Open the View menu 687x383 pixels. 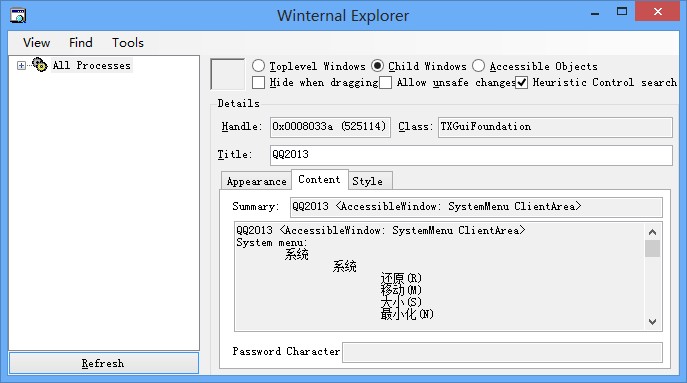coord(36,43)
